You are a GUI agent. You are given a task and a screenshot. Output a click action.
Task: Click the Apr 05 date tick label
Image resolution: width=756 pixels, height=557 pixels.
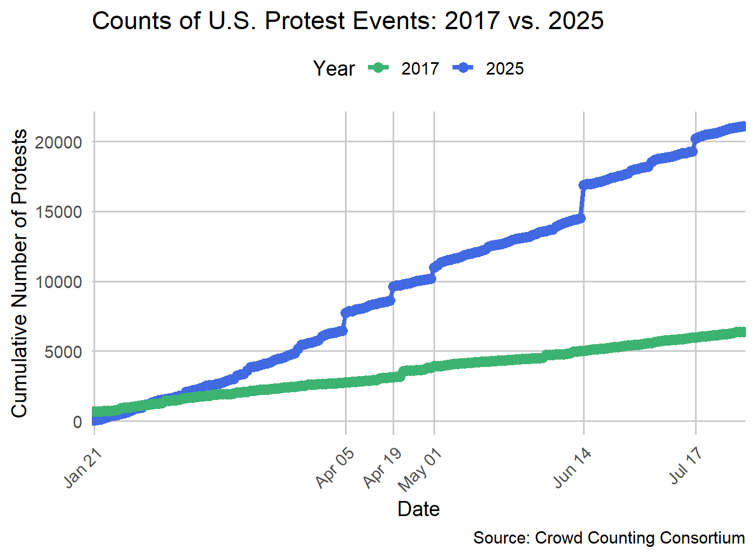pyautogui.click(x=335, y=467)
